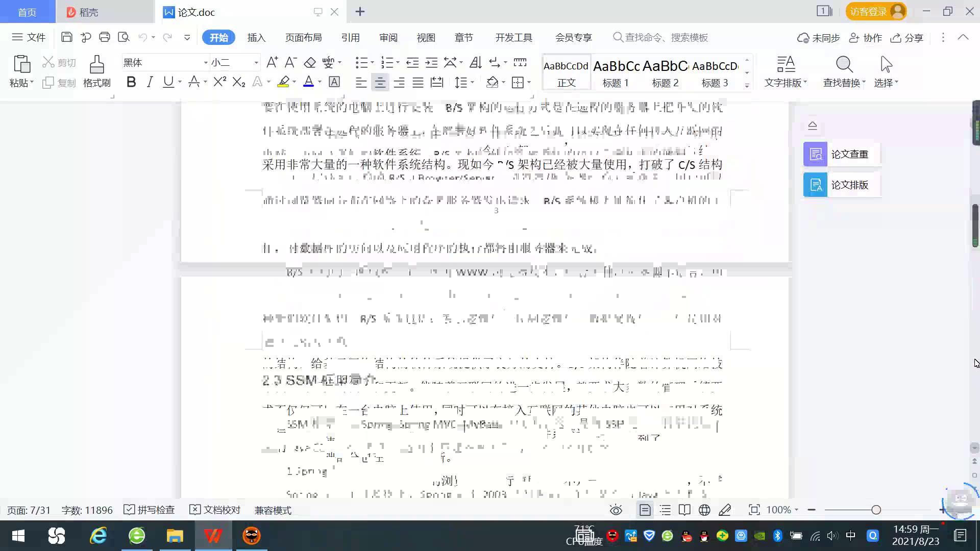Enable 拼写检查 spell check in status bar
Viewport: 980px width, 551px height.
tap(149, 510)
